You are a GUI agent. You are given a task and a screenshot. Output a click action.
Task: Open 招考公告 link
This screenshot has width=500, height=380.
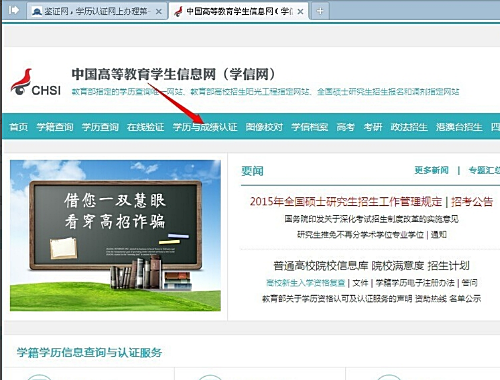[472, 202]
